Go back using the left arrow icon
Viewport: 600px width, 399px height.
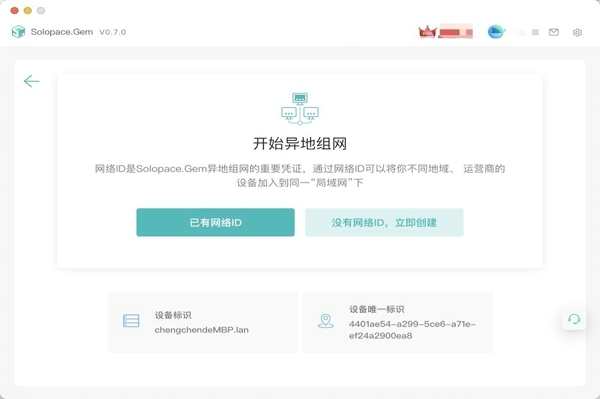click(x=31, y=81)
